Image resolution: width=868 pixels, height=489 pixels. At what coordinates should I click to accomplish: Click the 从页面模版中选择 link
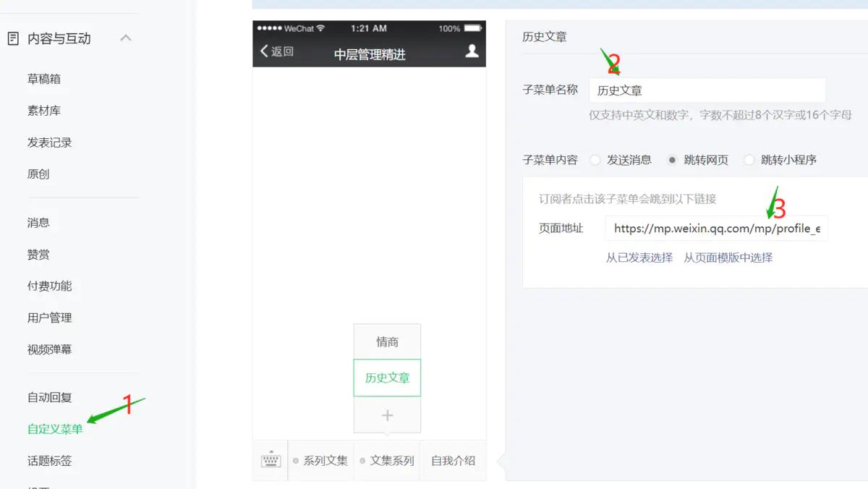click(x=728, y=257)
